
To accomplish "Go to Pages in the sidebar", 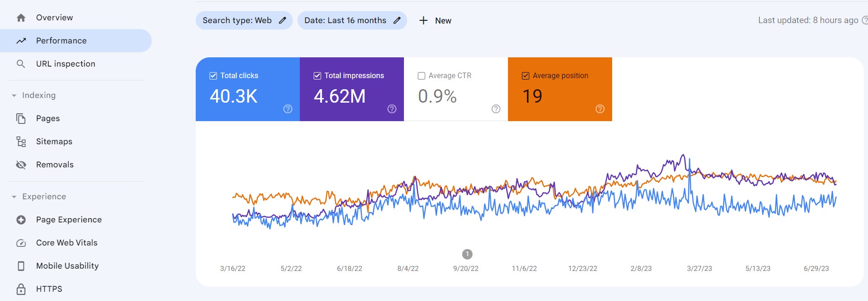I will coord(48,118).
